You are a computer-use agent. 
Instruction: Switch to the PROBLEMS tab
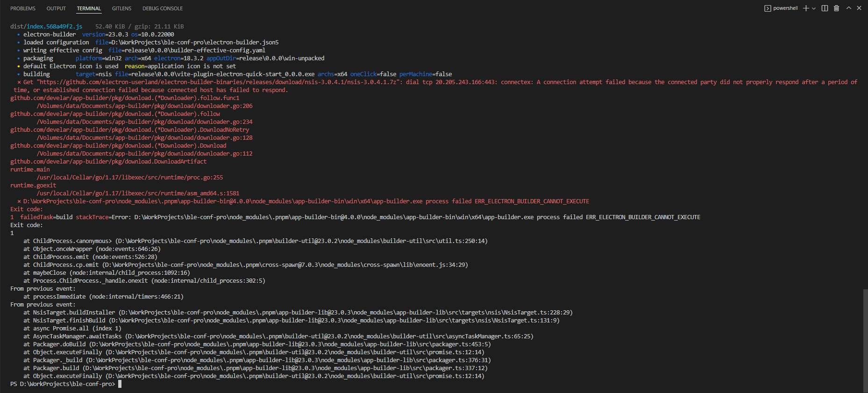pyautogui.click(x=23, y=8)
